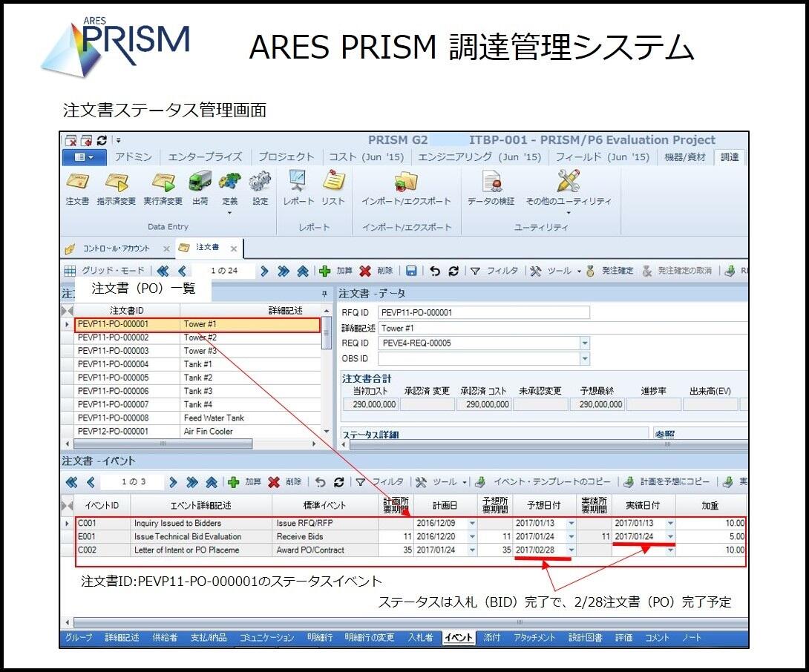Click the データの検証 icon
The height and width of the screenshot is (672, 809).
[x=491, y=188]
